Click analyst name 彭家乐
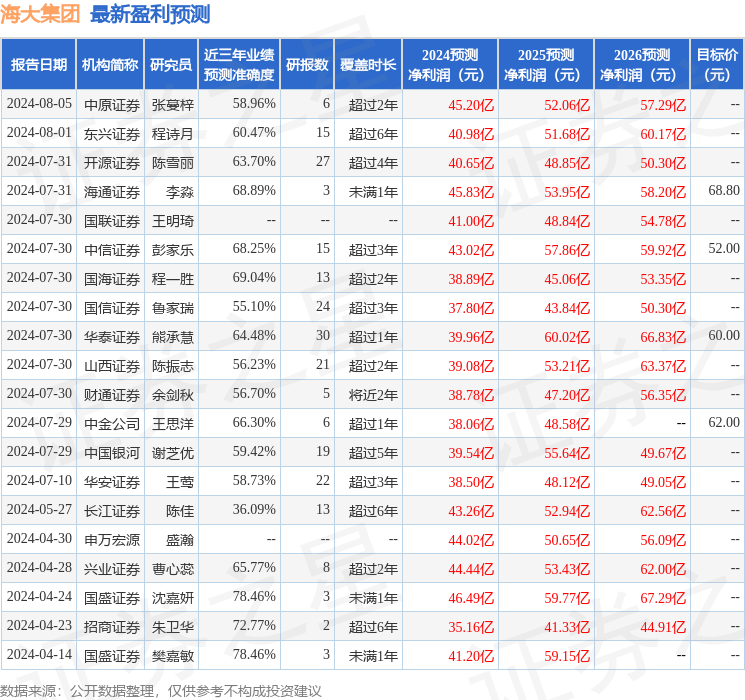The height and width of the screenshot is (700, 745). click(x=173, y=250)
